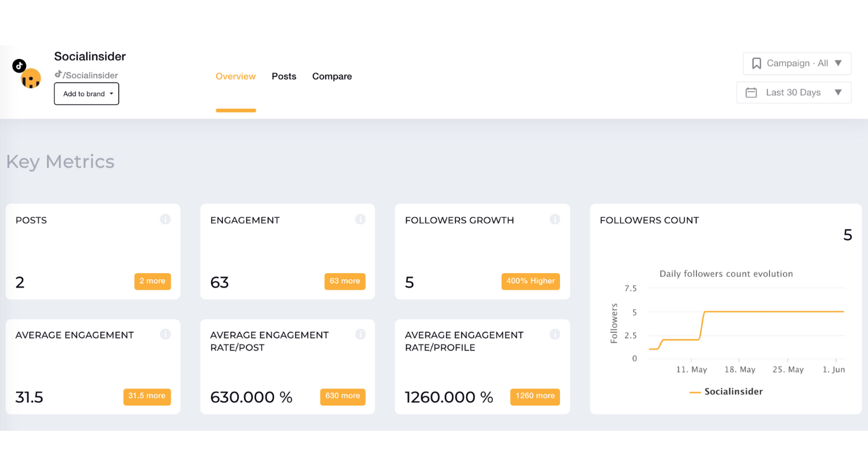Expand the Last 30 Days date dropdown
Viewport: 868px width, 476px height.
tap(794, 92)
